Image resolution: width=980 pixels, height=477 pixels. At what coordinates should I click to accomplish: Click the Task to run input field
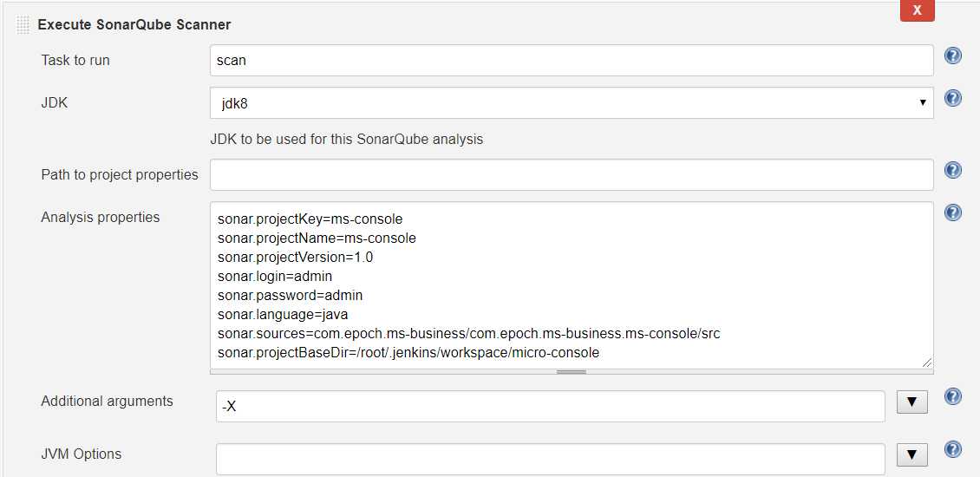pos(571,61)
